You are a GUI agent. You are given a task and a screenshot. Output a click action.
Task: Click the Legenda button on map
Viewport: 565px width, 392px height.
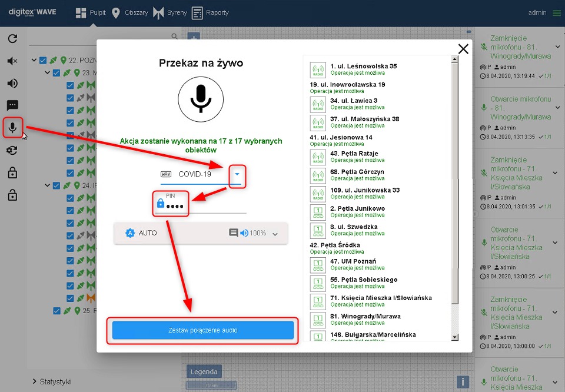[203, 371]
